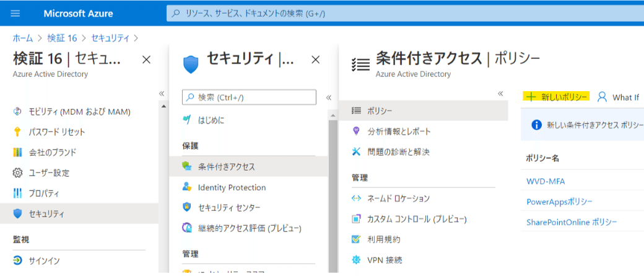Collapse the 検証 16 navigation menu
The image size is (644, 276).
click(162, 94)
